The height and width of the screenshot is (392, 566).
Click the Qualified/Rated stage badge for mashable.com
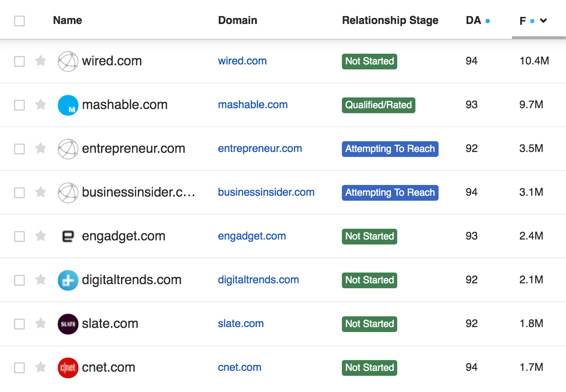(378, 105)
